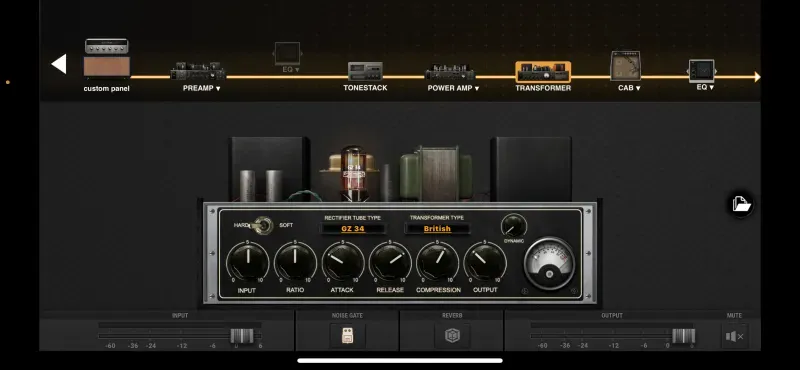Click the back arrow icon
This screenshot has height=370, width=800.
click(59, 64)
